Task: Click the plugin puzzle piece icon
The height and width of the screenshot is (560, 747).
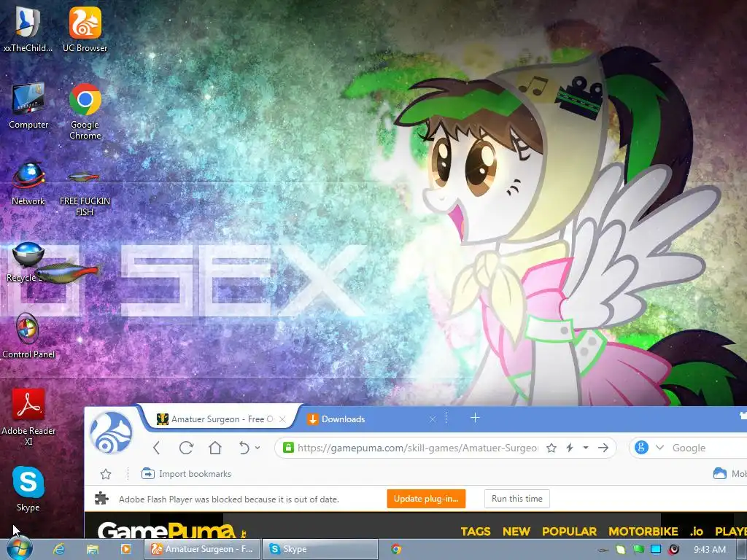Action: tap(101, 499)
